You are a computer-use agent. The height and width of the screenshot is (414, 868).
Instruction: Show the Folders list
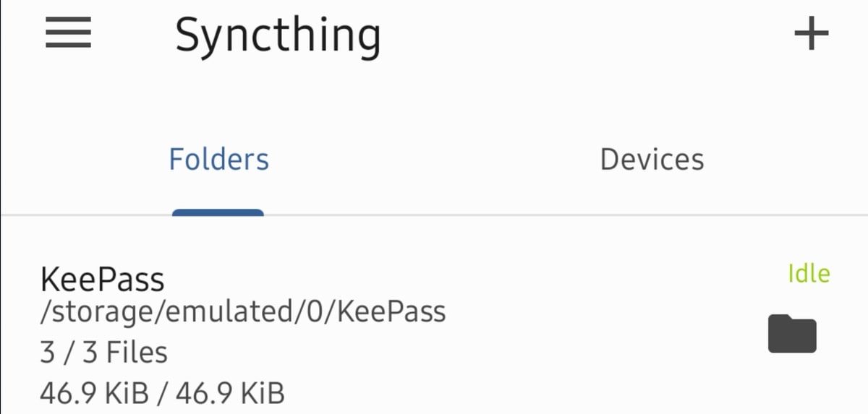218,160
